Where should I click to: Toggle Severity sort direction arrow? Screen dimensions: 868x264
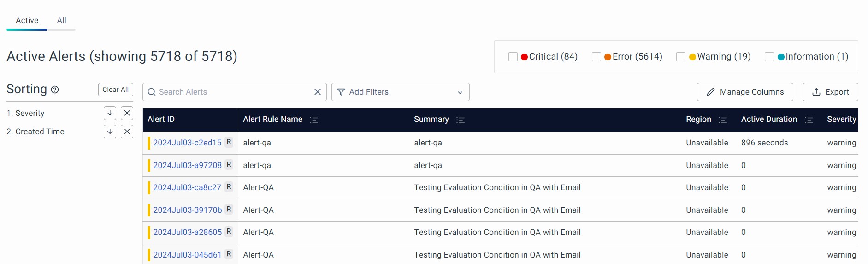pos(110,113)
